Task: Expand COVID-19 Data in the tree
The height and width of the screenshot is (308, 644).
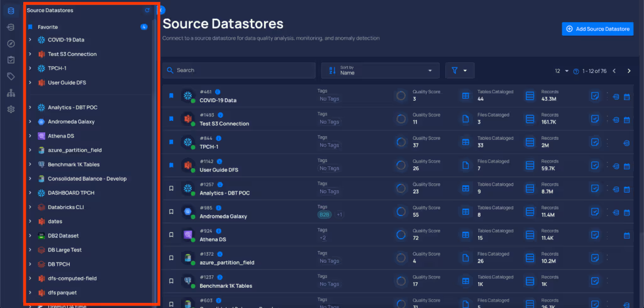Action: point(30,40)
